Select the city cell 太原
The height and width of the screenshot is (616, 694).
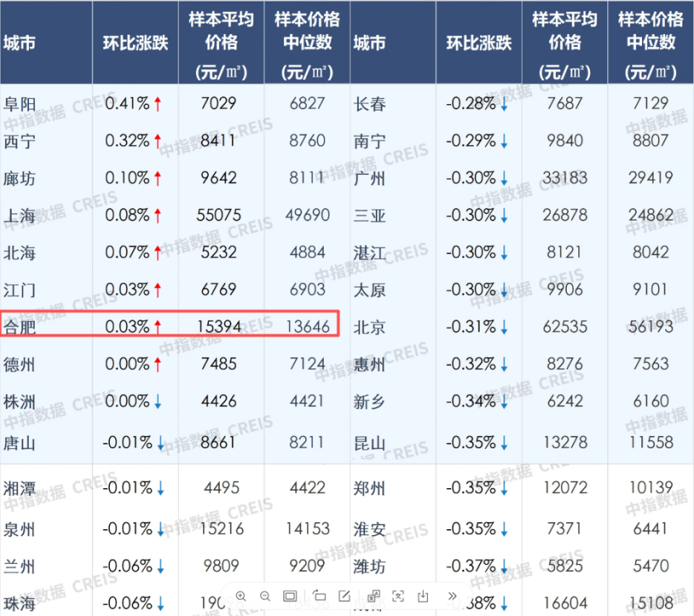point(369,291)
